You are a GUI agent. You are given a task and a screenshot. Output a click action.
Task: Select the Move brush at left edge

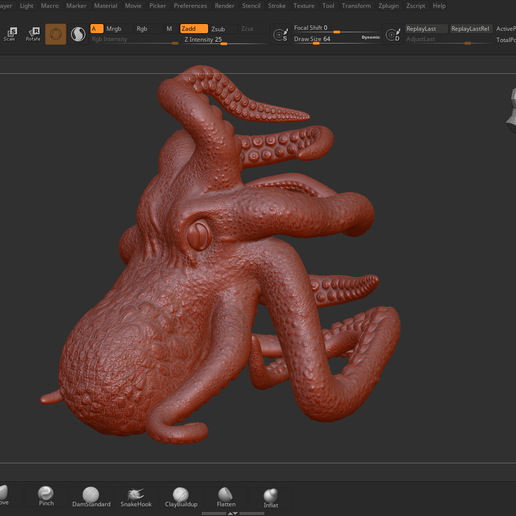(3, 495)
